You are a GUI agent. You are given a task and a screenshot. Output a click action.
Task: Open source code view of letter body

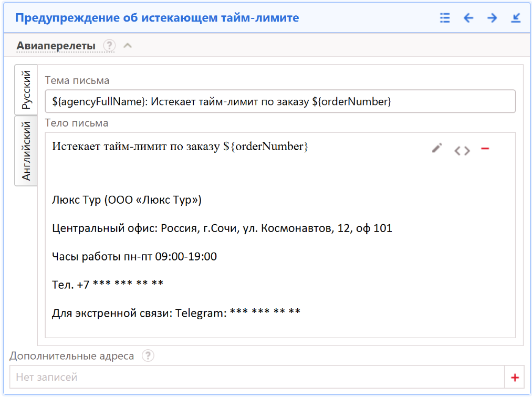(462, 151)
